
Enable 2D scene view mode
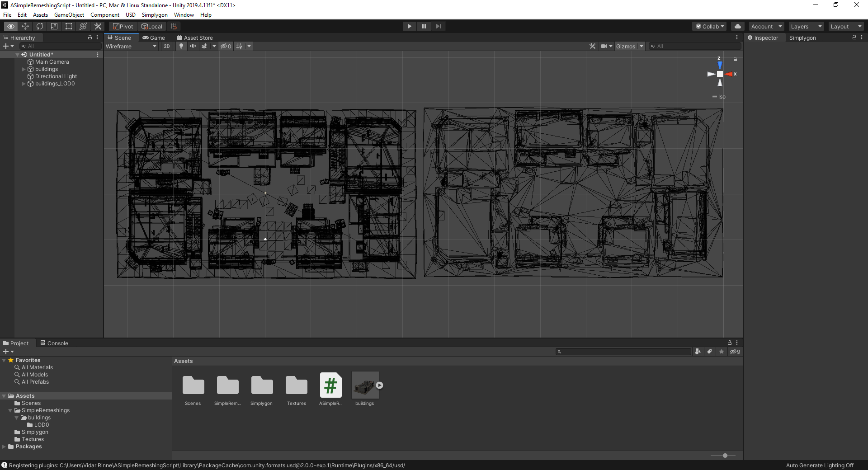166,46
